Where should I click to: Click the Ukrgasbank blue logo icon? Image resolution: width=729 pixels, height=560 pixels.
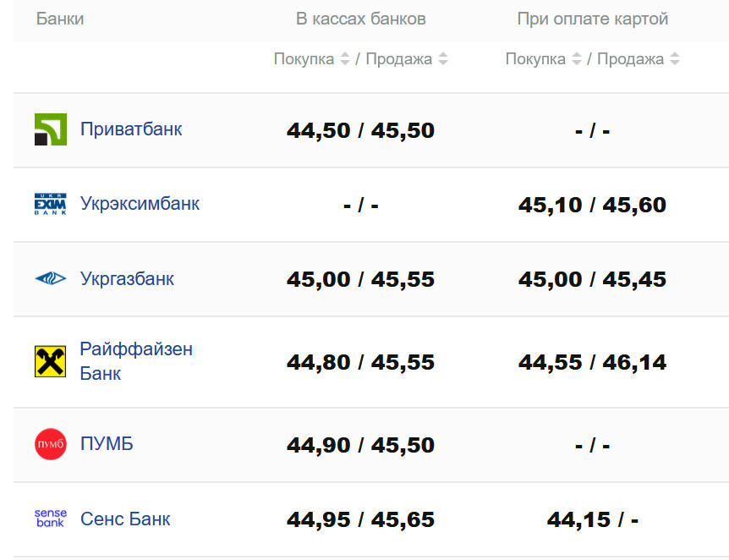click(x=51, y=278)
